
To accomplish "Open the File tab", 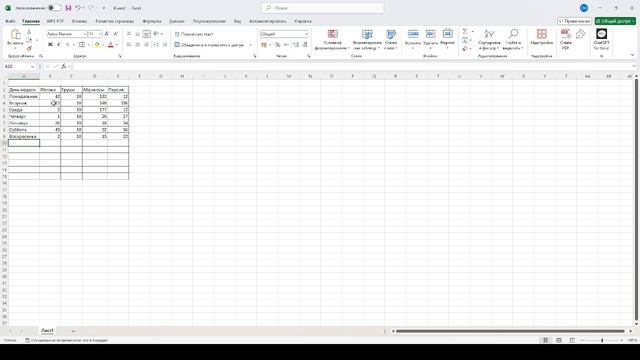I will pos(10,21).
